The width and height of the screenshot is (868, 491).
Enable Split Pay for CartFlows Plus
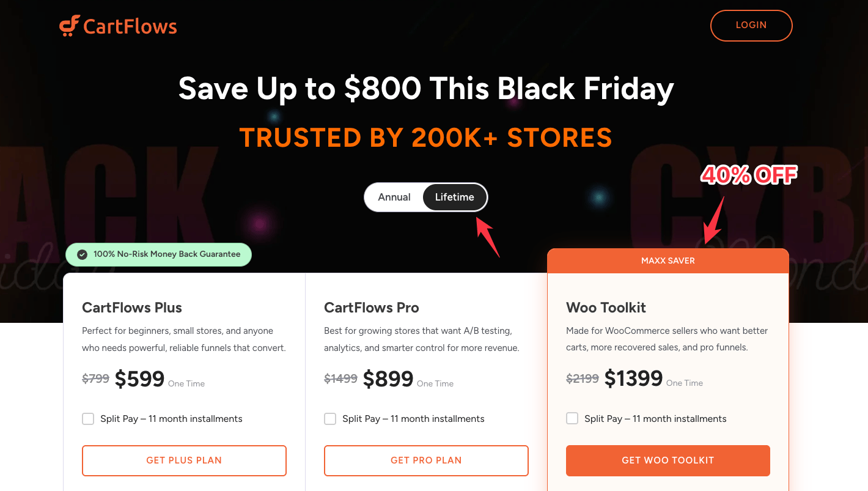[x=88, y=418]
